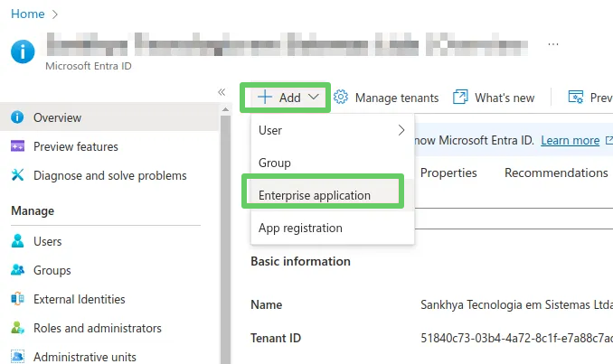
Task: Click the Overview info icon in sidebar
Action: 17,117
